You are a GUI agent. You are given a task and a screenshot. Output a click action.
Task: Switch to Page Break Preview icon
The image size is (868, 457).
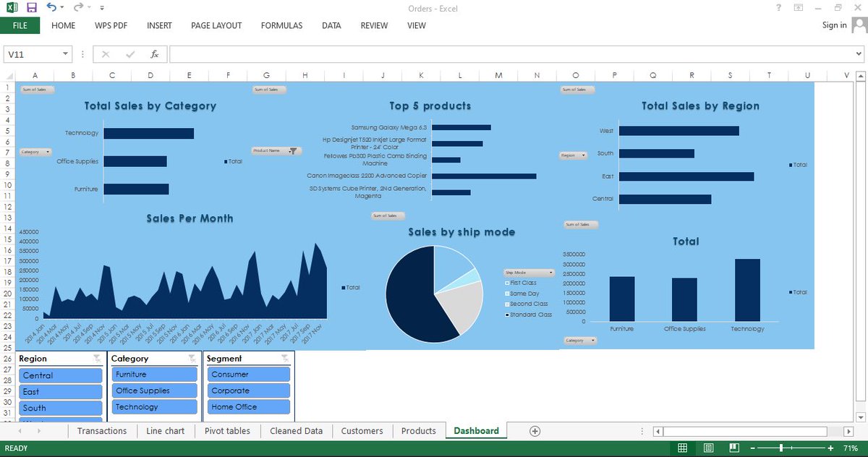click(733, 448)
